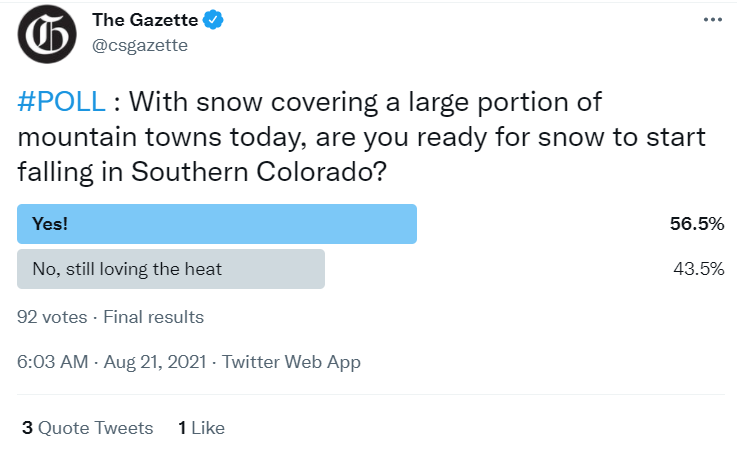Click the @csgazette handle
This screenshot has height=451, width=737.
click(x=140, y=44)
